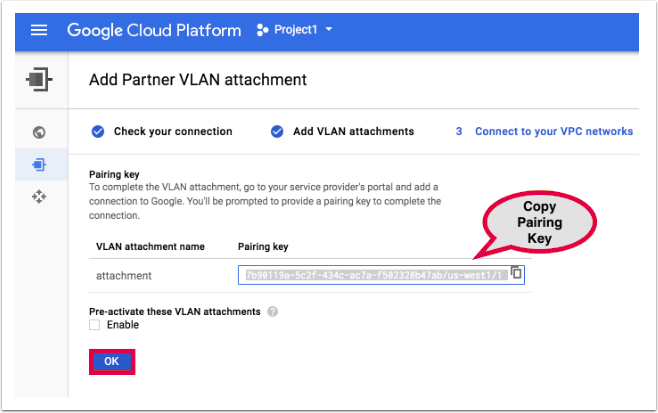
Task: Go to Check your connection step
Action: tap(172, 131)
